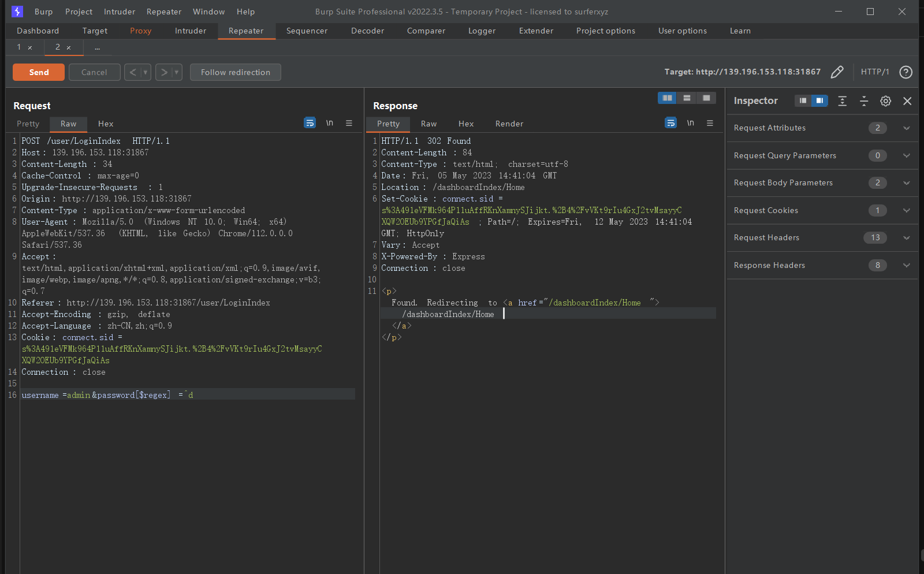924x574 pixels.
Task: Click the request body line 16
Action: coord(188,395)
